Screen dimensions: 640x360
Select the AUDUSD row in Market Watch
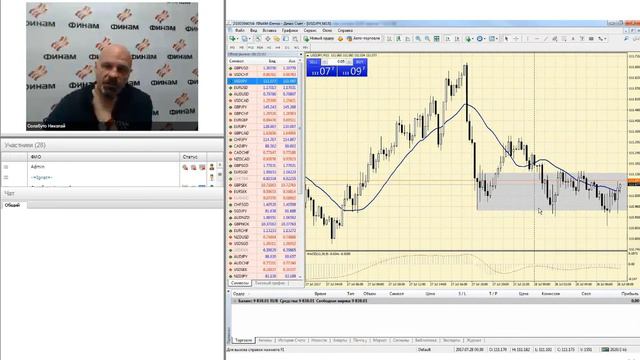(262, 94)
